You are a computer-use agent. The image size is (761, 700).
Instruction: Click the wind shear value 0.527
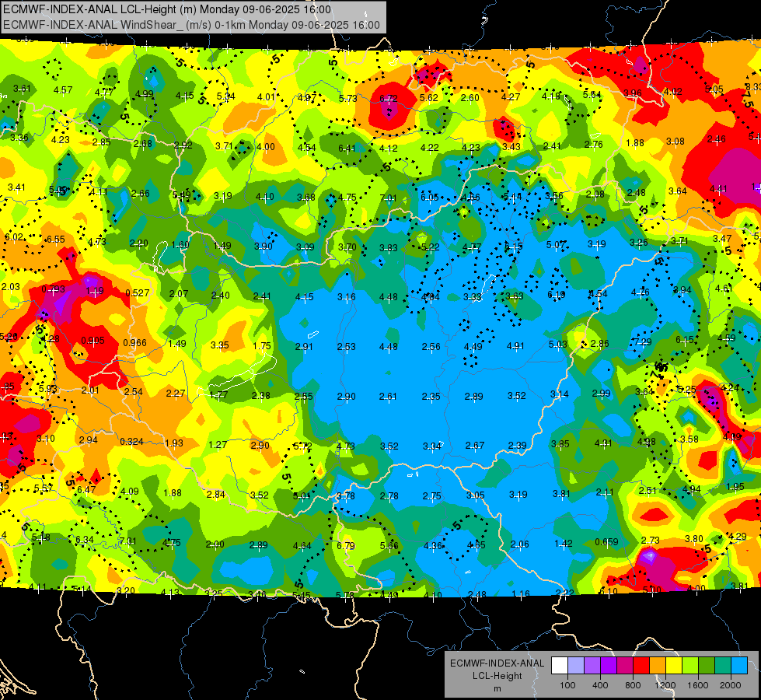(x=138, y=293)
